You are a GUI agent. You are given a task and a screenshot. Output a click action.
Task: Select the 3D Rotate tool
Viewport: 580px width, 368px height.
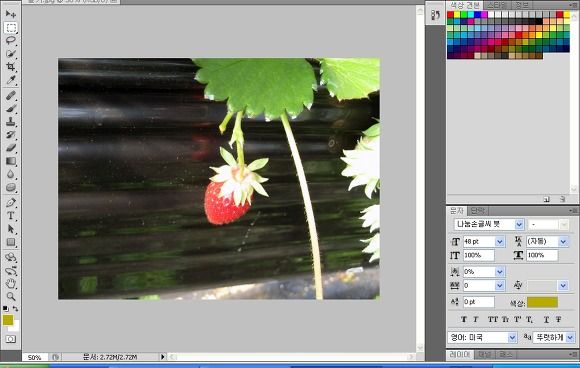[x=11, y=257]
